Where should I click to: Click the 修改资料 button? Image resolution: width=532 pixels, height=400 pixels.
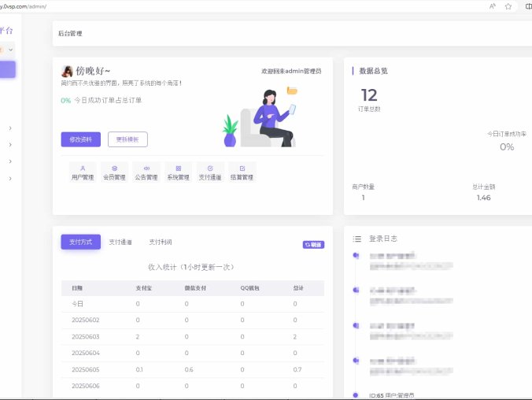point(81,139)
